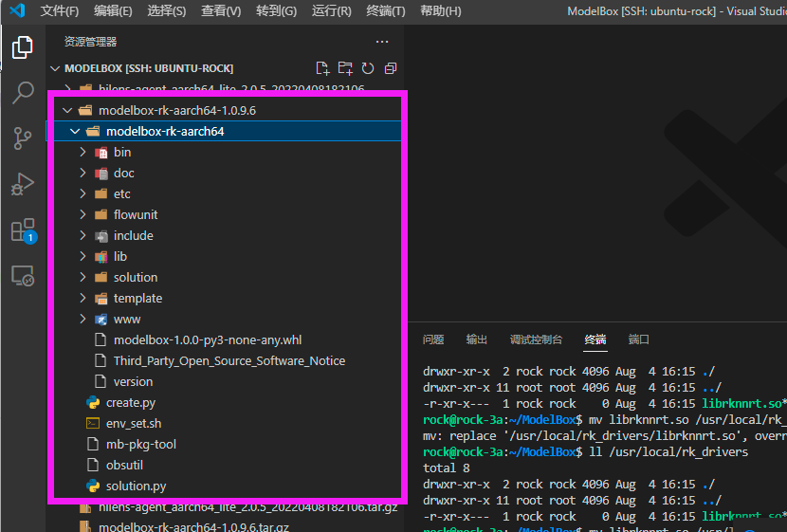Screen dimensions: 787x532
Task: Open solution.py in the explorer
Action: [136, 486]
